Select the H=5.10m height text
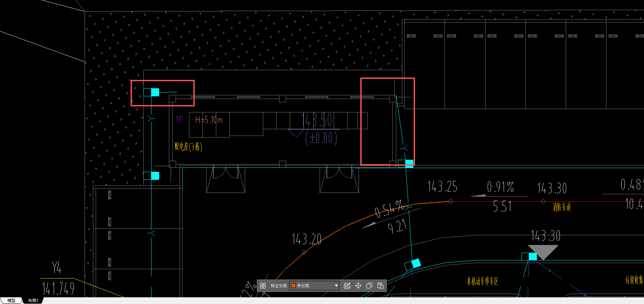 (209, 120)
